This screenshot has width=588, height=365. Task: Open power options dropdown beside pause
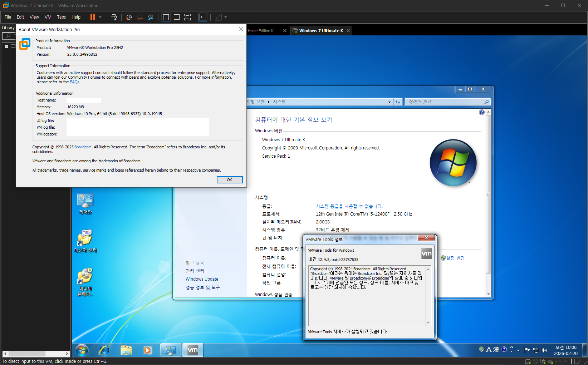click(x=100, y=17)
